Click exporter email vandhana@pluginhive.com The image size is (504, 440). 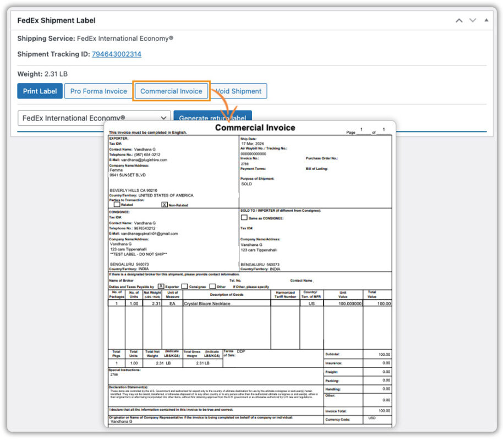(x=144, y=159)
